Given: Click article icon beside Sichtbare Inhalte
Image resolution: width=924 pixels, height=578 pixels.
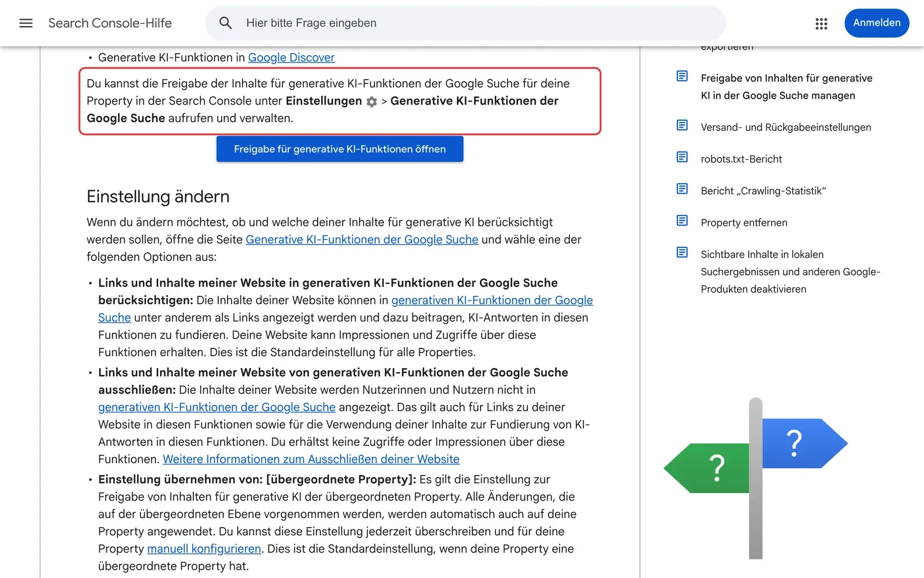Looking at the screenshot, I should click(x=682, y=253).
